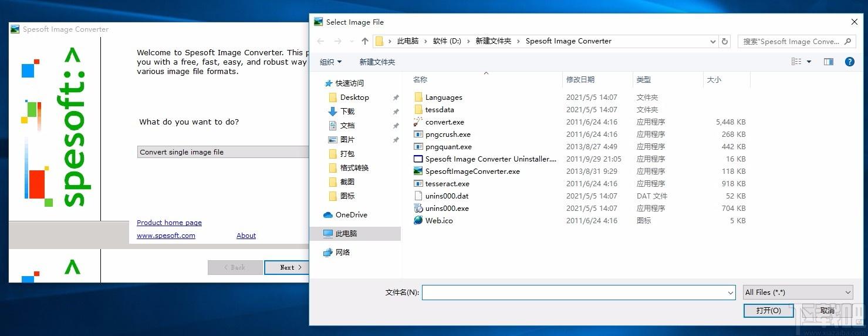Screen dimensions: 868x336
Task: Select the pngcrush.exe file icon
Action: tap(418, 135)
